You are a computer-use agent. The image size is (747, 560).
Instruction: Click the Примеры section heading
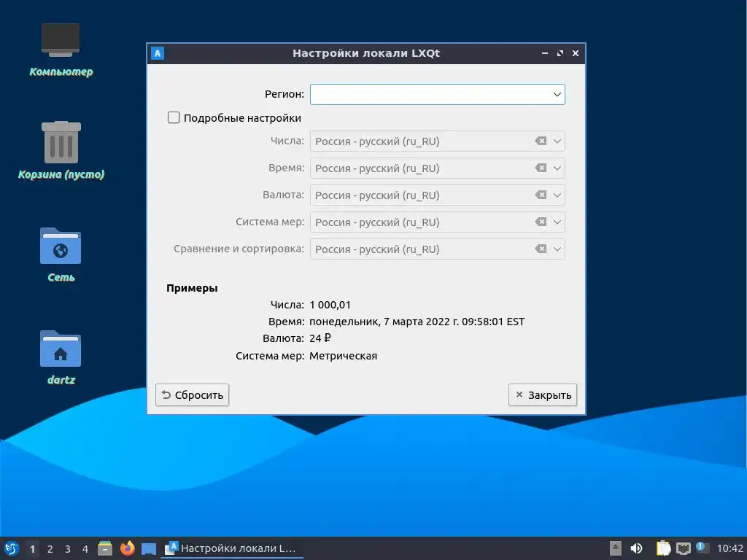coord(192,288)
